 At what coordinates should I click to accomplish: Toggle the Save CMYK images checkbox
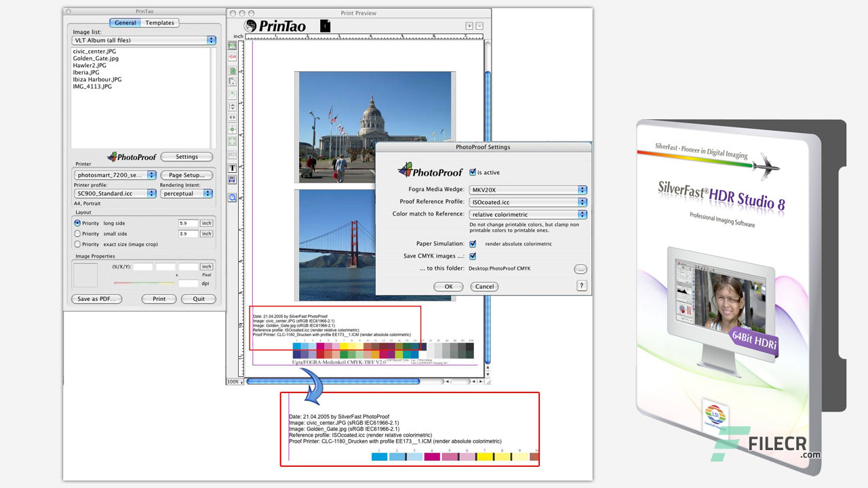pos(473,256)
